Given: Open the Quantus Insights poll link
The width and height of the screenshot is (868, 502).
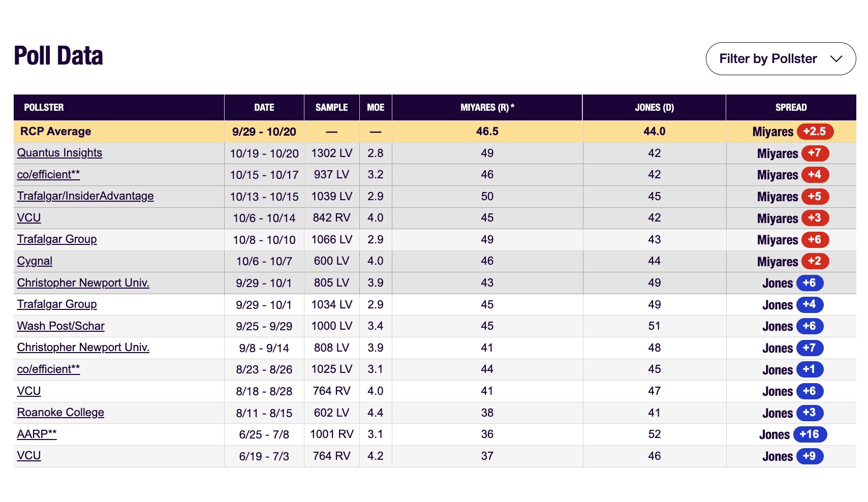Looking at the screenshot, I should pos(59,153).
